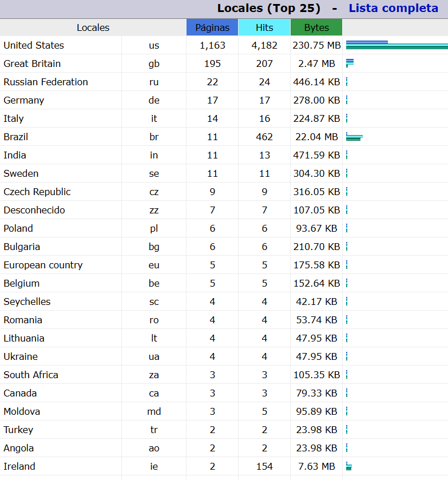448x480 pixels.
Task: Select the United States row label
Action: (x=34, y=45)
